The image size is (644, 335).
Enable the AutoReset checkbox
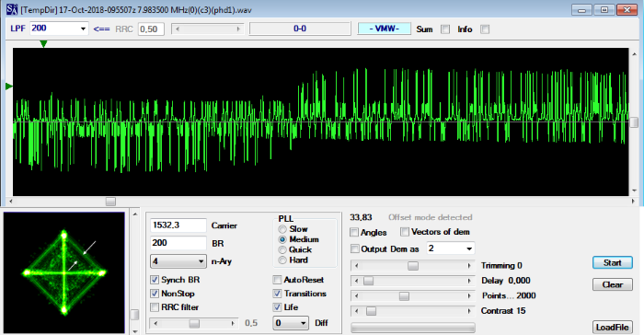[277, 280]
